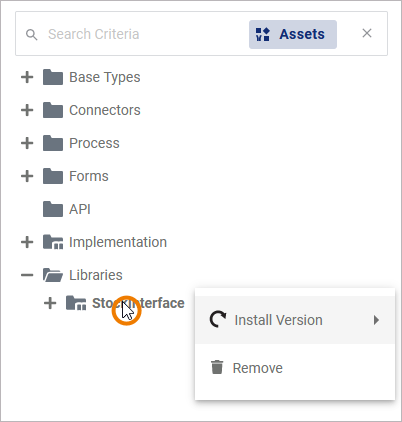
Task: Click the Connectors folder icon
Action: [x=53, y=110]
